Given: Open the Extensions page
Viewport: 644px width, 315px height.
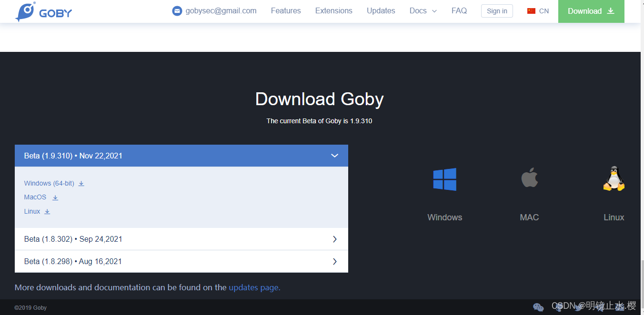Looking at the screenshot, I should 334,10.
